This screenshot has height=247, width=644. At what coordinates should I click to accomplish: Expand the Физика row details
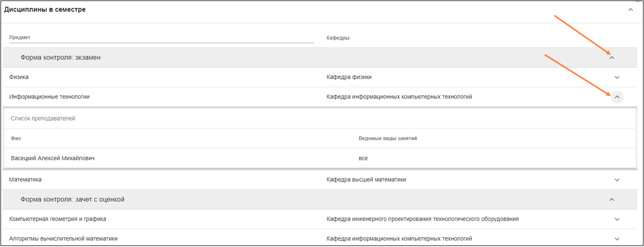(617, 77)
